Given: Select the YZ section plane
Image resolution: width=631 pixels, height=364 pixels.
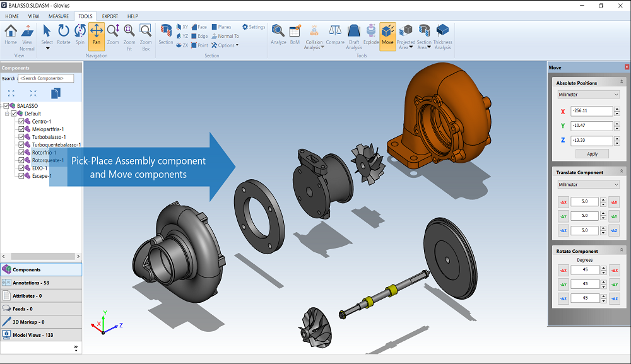Looking at the screenshot, I should point(182,36).
